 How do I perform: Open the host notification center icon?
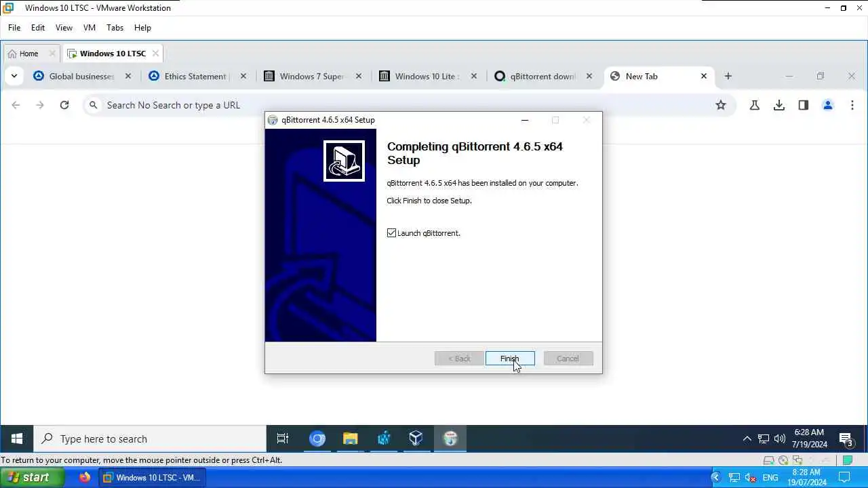pos(845,478)
